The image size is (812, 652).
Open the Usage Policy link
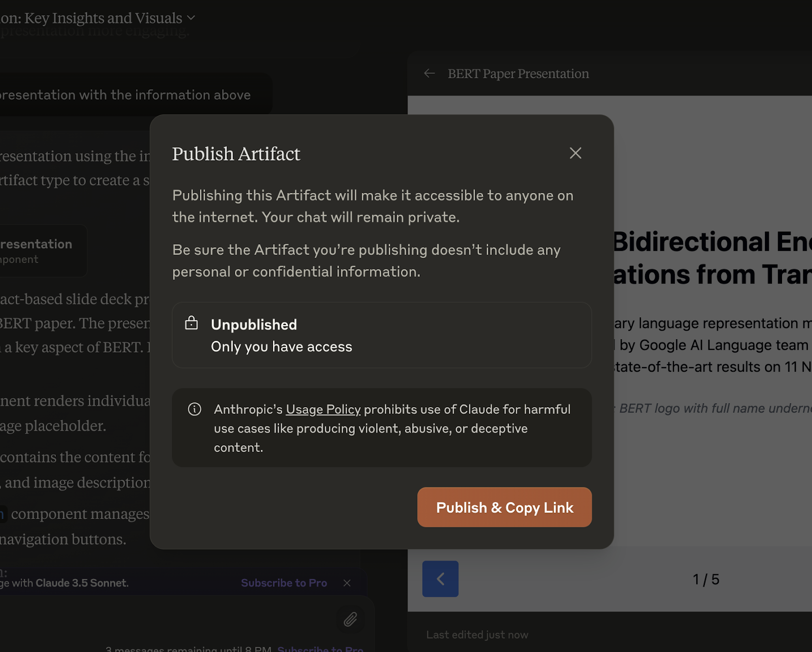(323, 409)
